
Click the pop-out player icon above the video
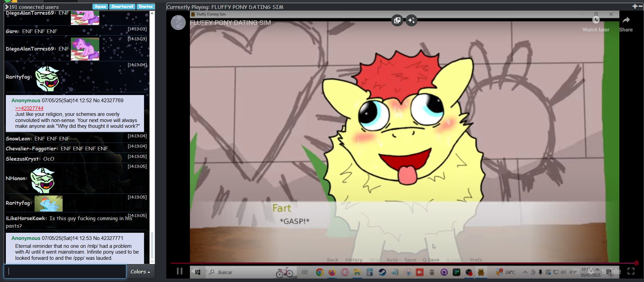coord(397,20)
